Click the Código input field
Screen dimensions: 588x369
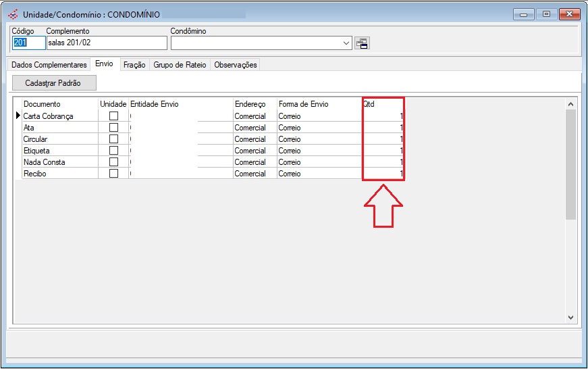pyautogui.click(x=28, y=43)
